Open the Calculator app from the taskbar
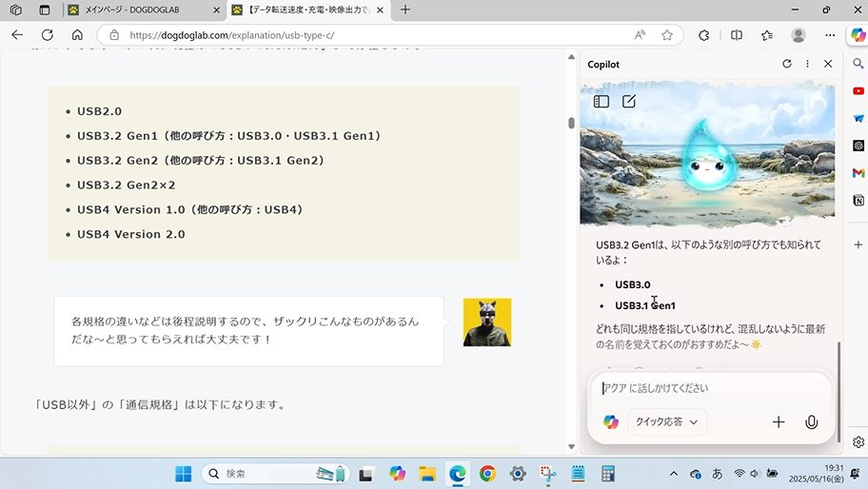The image size is (868, 489). pos(608,474)
